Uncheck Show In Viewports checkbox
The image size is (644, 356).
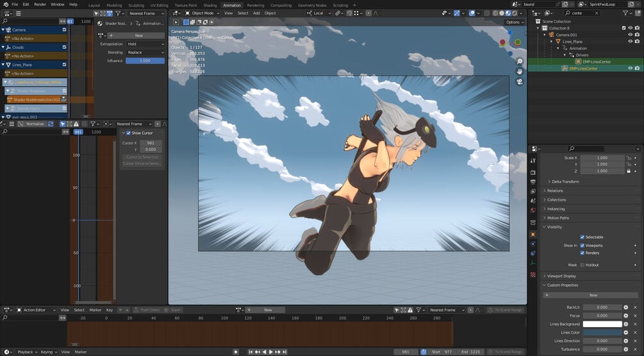pyautogui.click(x=582, y=246)
